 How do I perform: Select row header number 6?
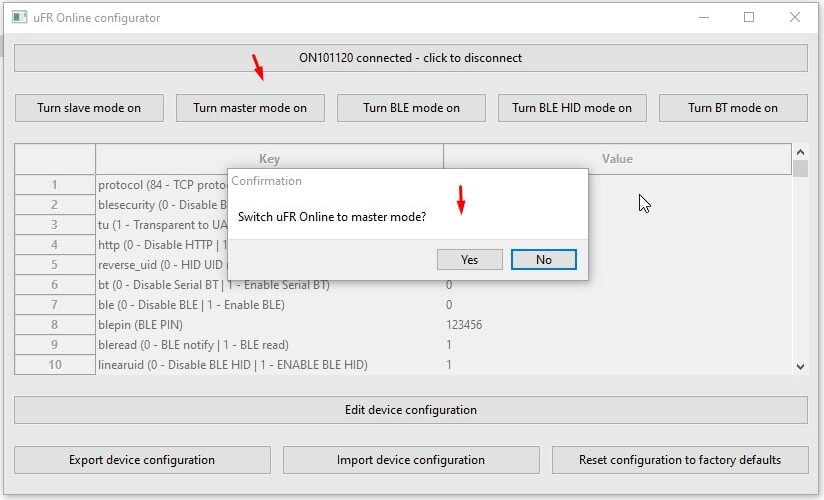55,285
